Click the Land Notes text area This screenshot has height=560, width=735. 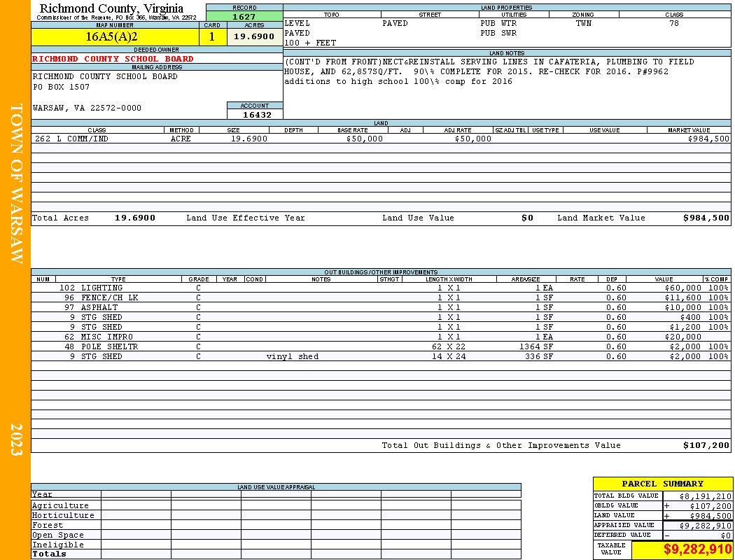[x=507, y=88]
